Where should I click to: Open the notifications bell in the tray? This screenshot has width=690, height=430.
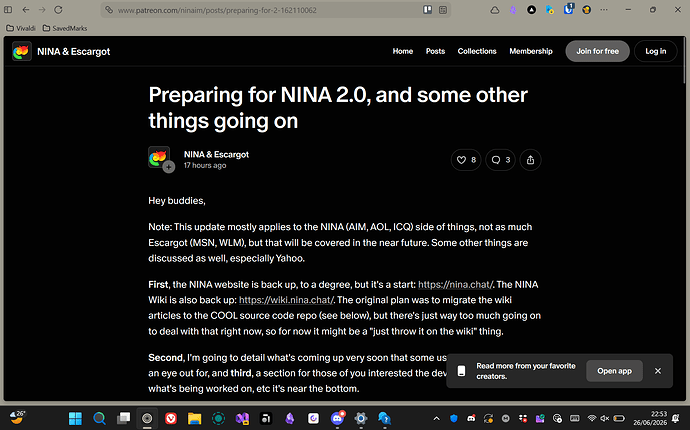tap(676, 419)
